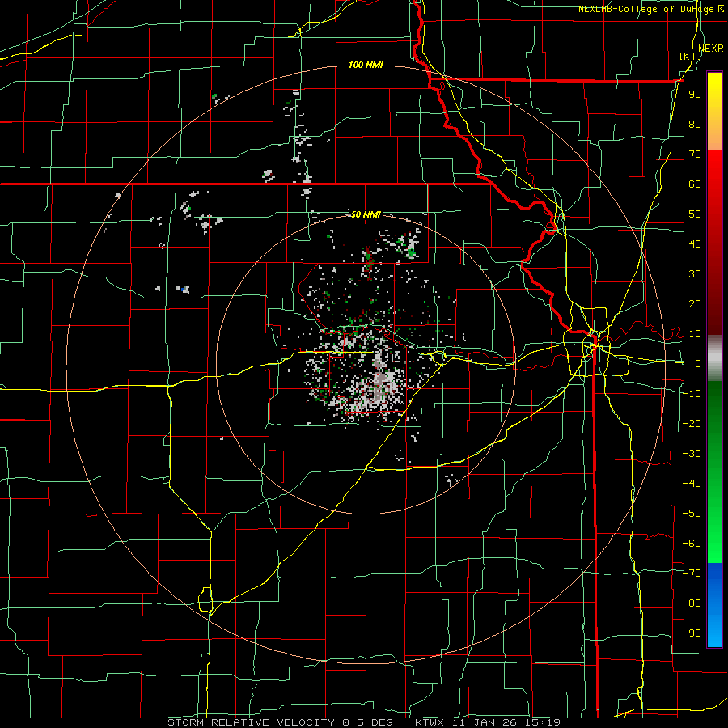The width and height of the screenshot is (728, 728).
Task: Click the positive "90" scale label
Action: click(695, 95)
